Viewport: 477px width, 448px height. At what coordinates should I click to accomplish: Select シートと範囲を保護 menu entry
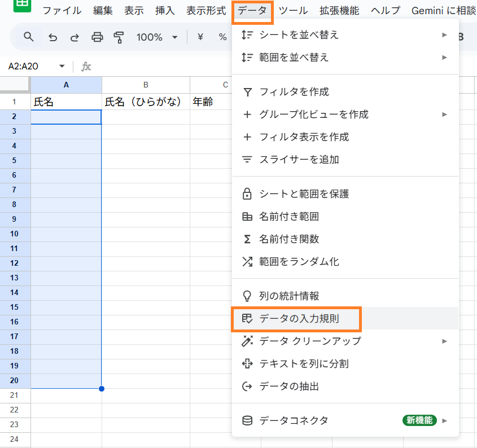(x=304, y=194)
